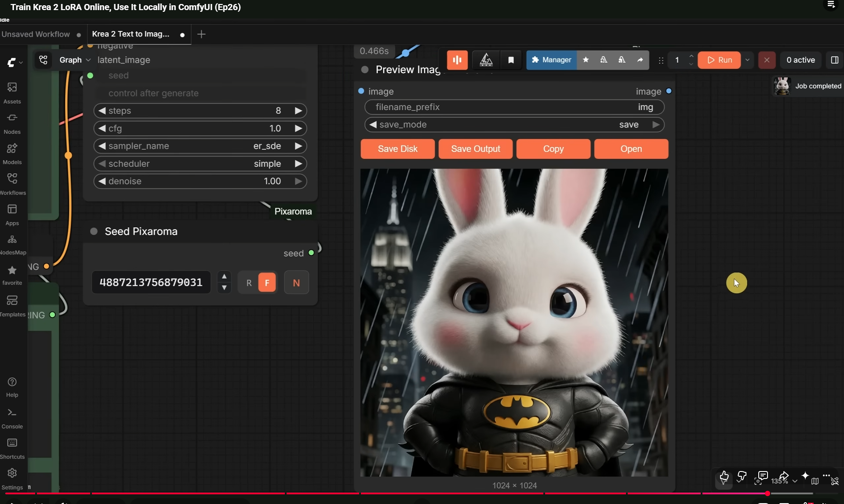The width and height of the screenshot is (844, 504).
Task: Toggle collapse dot on Preview Image node
Action: (x=365, y=69)
